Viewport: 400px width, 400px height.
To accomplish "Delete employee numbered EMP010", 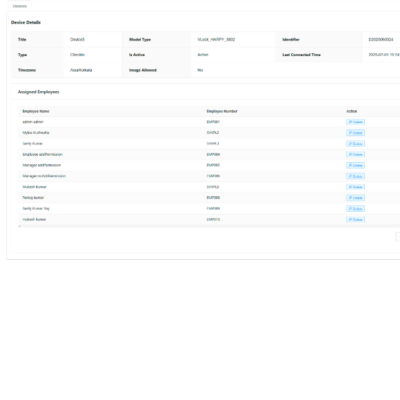I will point(355,220).
